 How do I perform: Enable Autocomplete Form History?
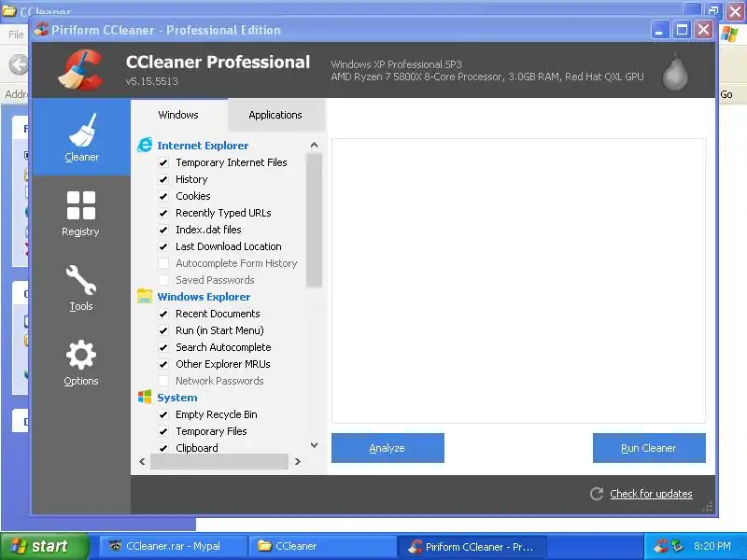163,263
